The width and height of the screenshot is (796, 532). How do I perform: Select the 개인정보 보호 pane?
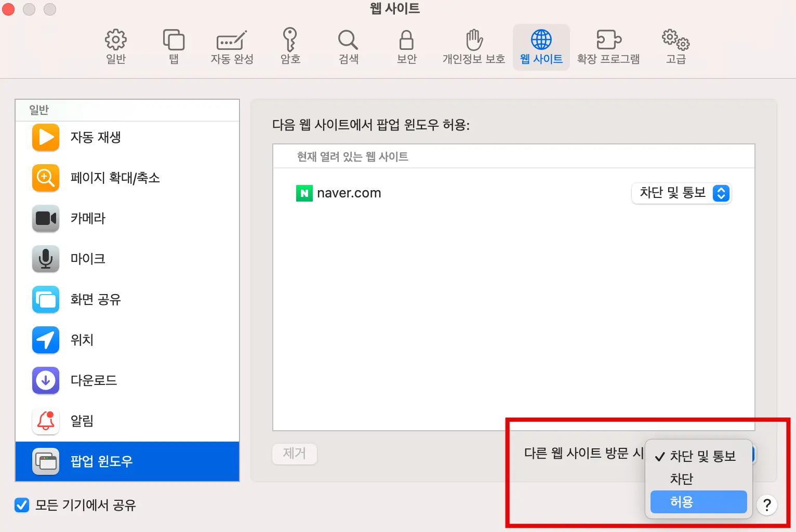coord(473,46)
